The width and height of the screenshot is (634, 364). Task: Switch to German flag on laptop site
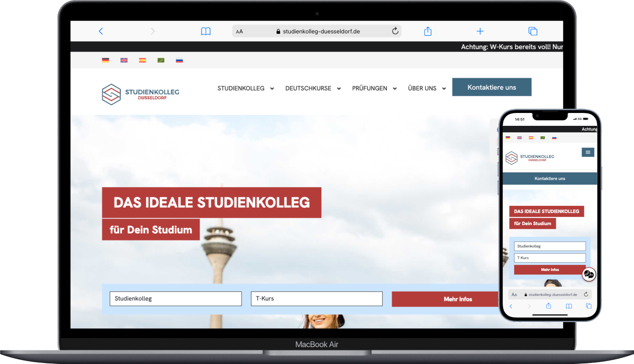pos(105,60)
